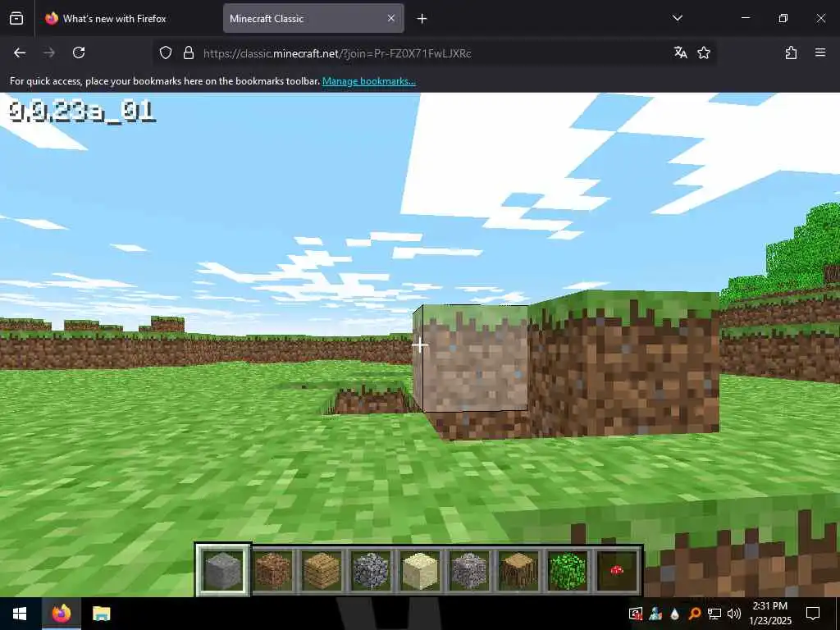This screenshot has width=840, height=630.
Task: Close the Minecraft Classic tab
Action: pyautogui.click(x=391, y=18)
